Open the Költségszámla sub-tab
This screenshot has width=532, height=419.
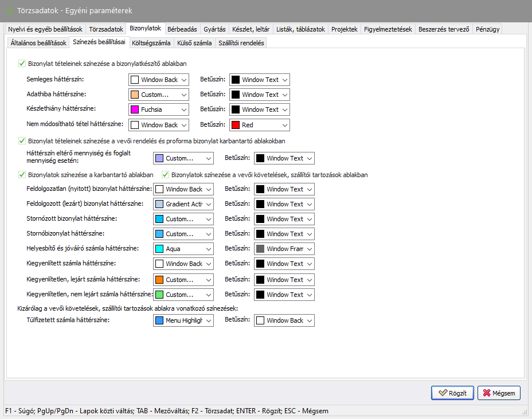pyautogui.click(x=151, y=43)
